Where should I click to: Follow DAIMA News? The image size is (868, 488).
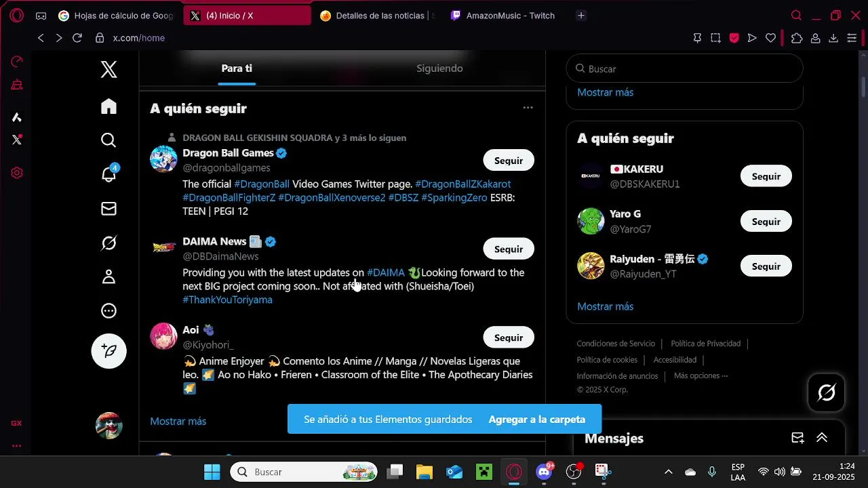tap(509, 249)
